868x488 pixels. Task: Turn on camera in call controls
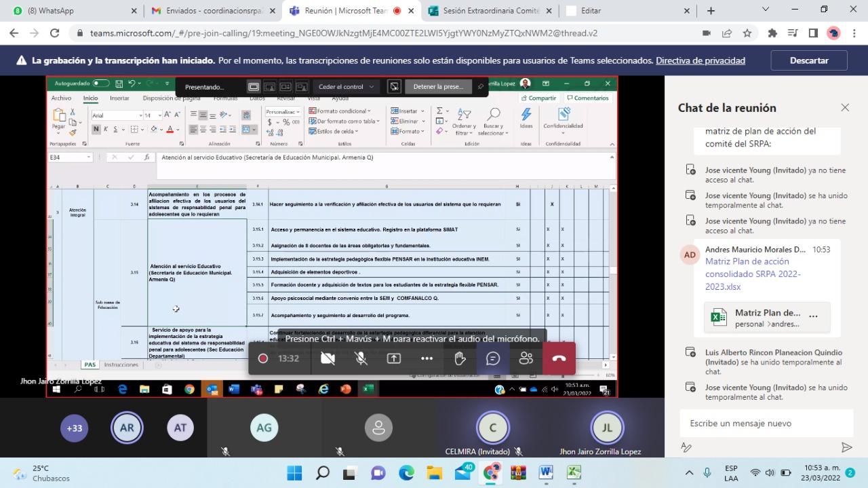(x=328, y=358)
